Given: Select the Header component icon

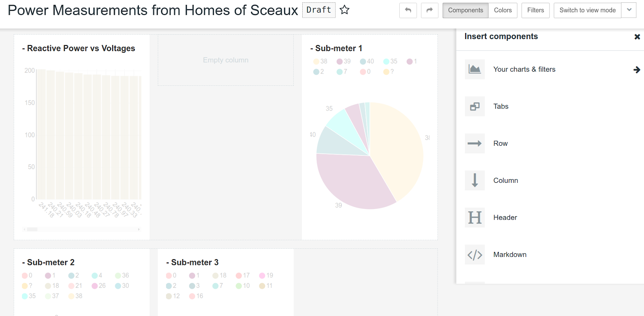Looking at the screenshot, I should [x=475, y=218].
